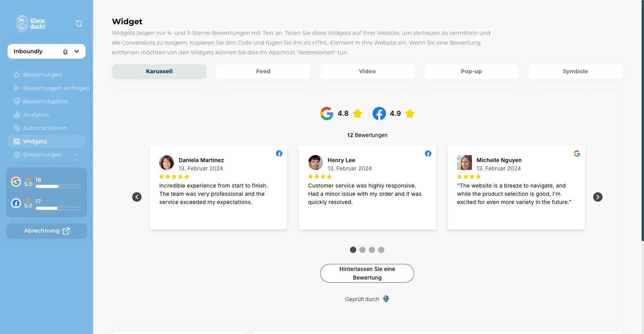Viewport: 644px width, 334px height.
Task: Switch to the Symbole tab
Action: click(x=576, y=72)
